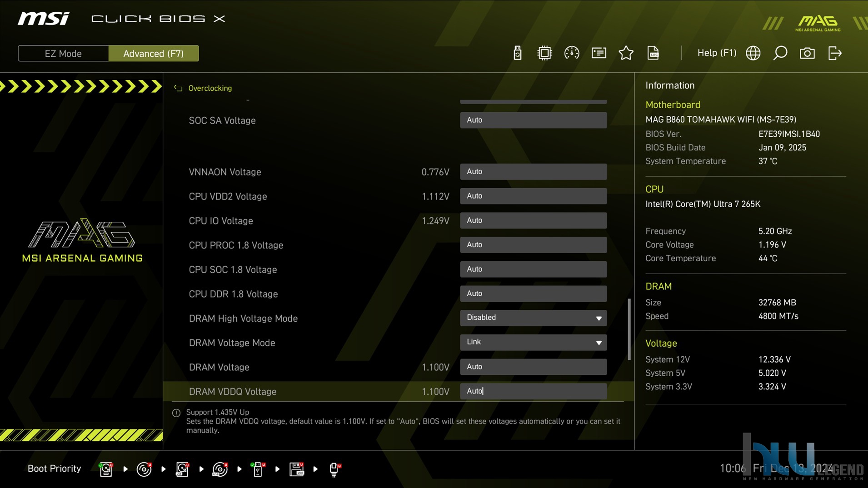Click DRAM VDDQ Voltage input field
Image resolution: width=868 pixels, height=488 pixels.
[533, 391]
